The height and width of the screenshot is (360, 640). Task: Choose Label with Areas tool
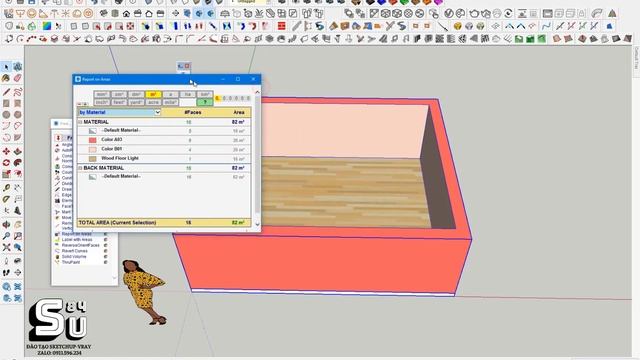coord(77,240)
